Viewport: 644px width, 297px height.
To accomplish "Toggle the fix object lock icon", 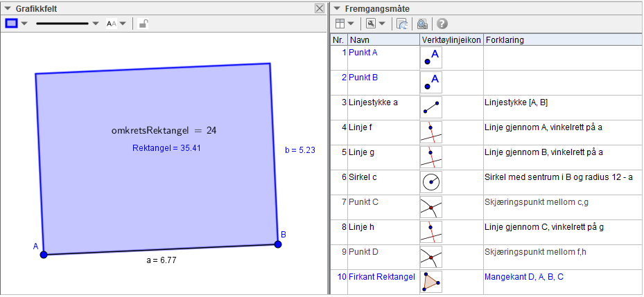I will pos(143,24).
